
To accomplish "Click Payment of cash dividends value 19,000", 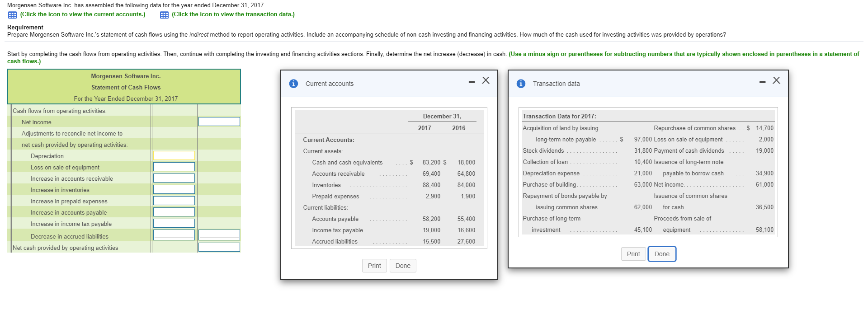I will [764, 150].
